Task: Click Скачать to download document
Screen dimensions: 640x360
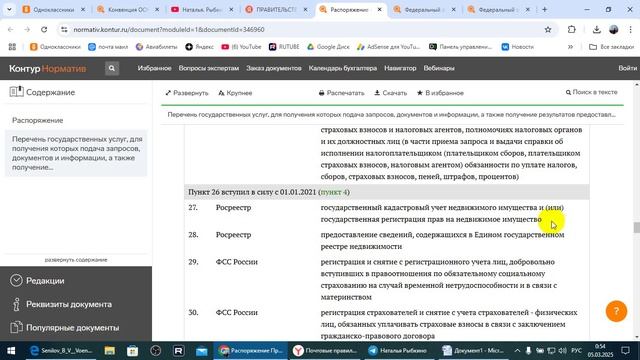Action: pos(391,93)
